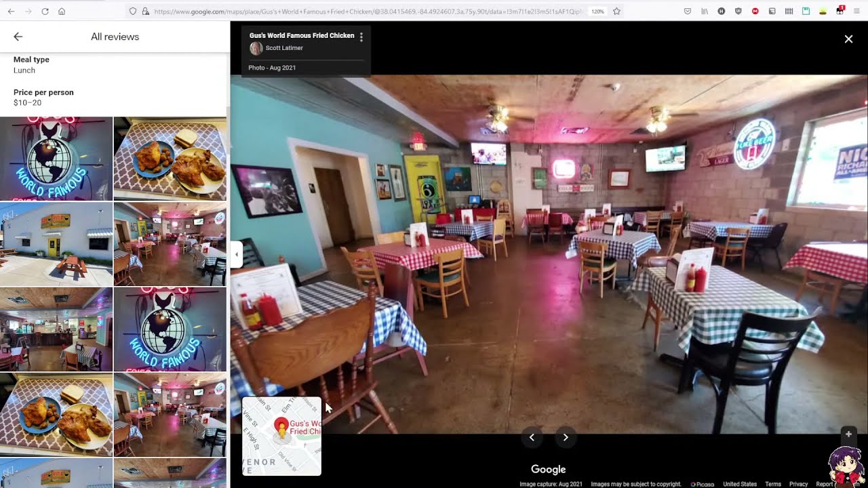Open the Terms link
Viewport: 868px width, 488px height.
(773, 484)
